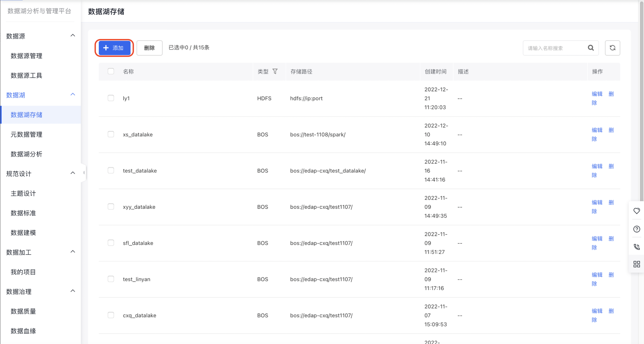Click the refresh list icon button

[612, 48]
